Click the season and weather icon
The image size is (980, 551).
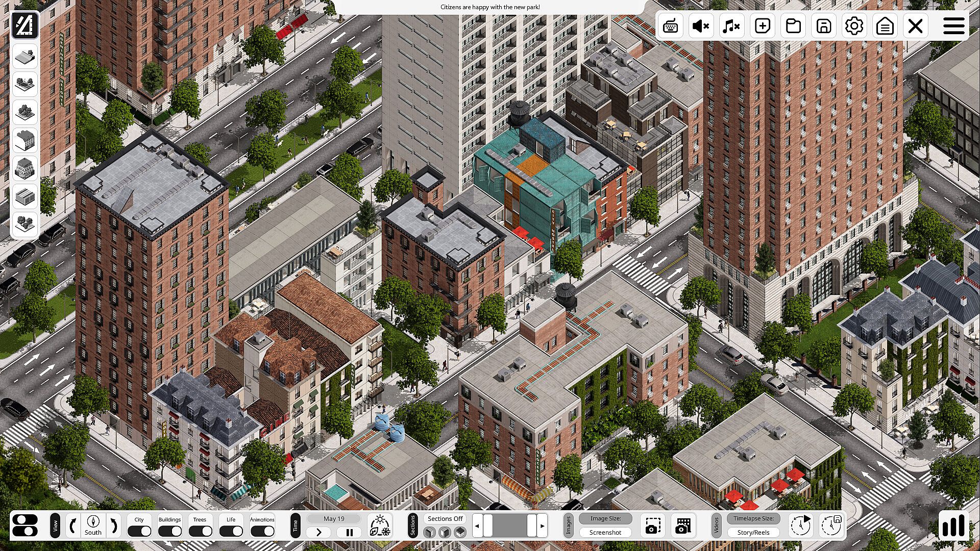click(380, 525)
